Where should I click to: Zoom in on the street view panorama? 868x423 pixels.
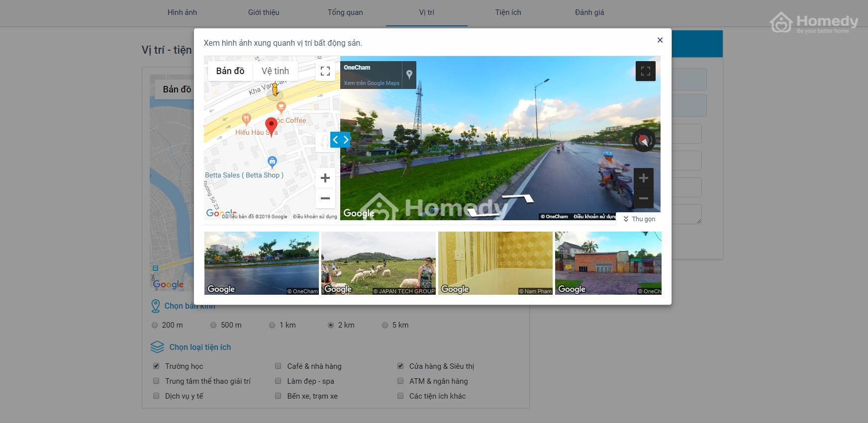coord(643,178)
